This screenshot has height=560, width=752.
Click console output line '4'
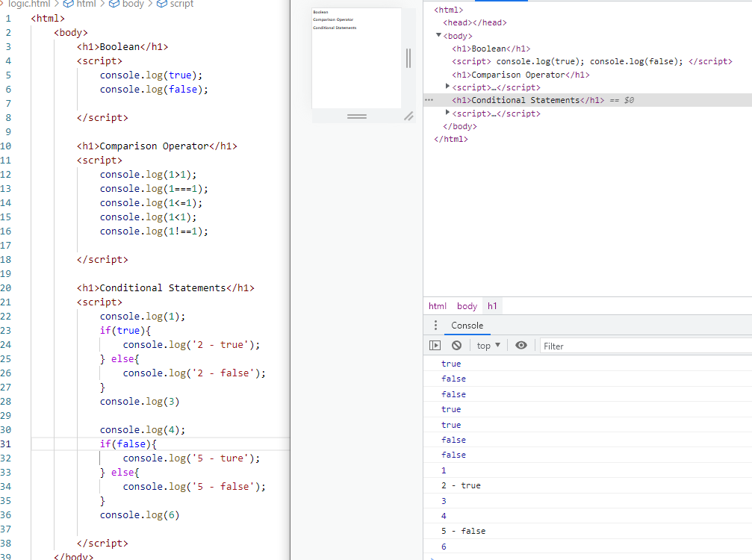pyautogui.click(x=444, y=516)
